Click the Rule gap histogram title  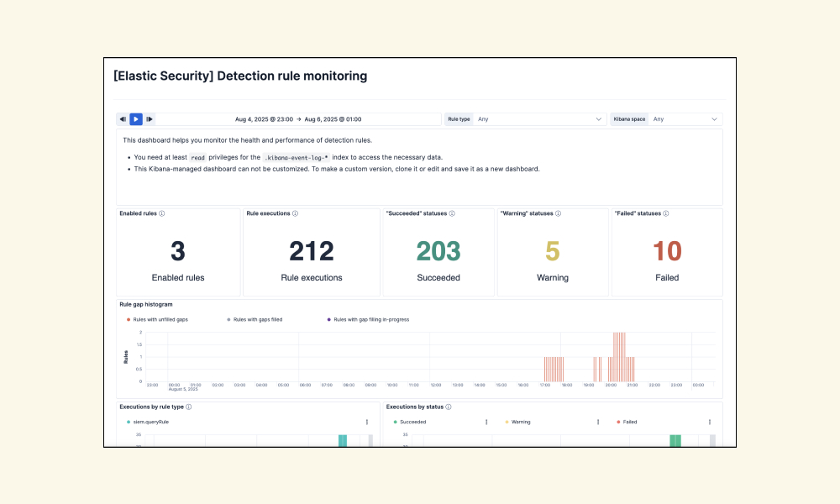pos(145,304)
